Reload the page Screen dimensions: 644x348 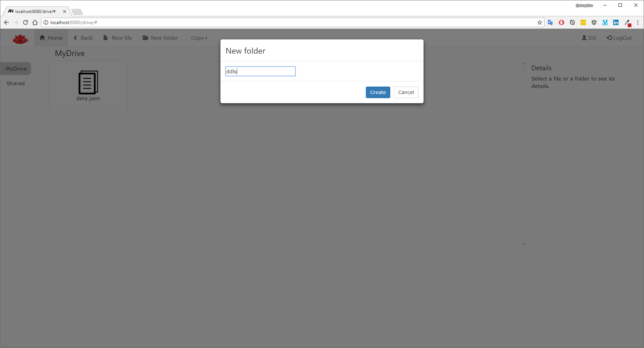pos(25,22)
